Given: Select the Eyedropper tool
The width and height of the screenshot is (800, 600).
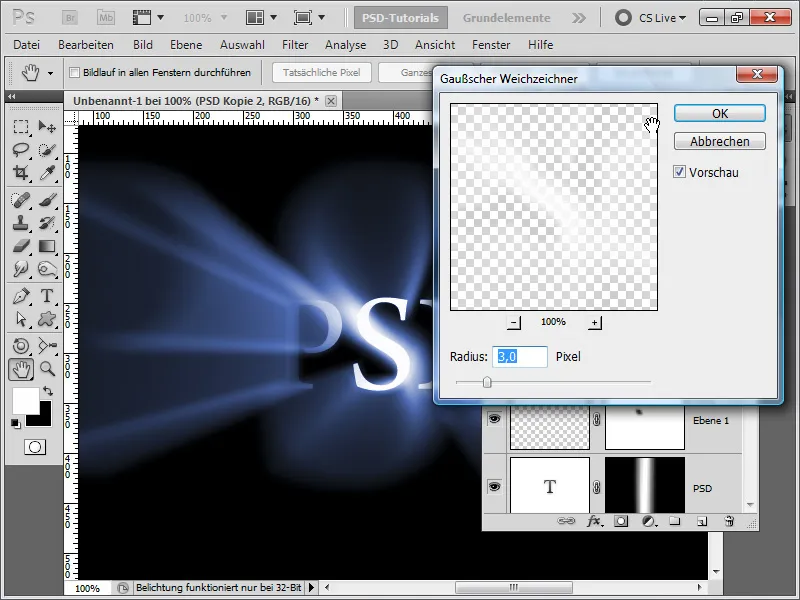Looking at the screenshot, I should click(x=47, y=173).
